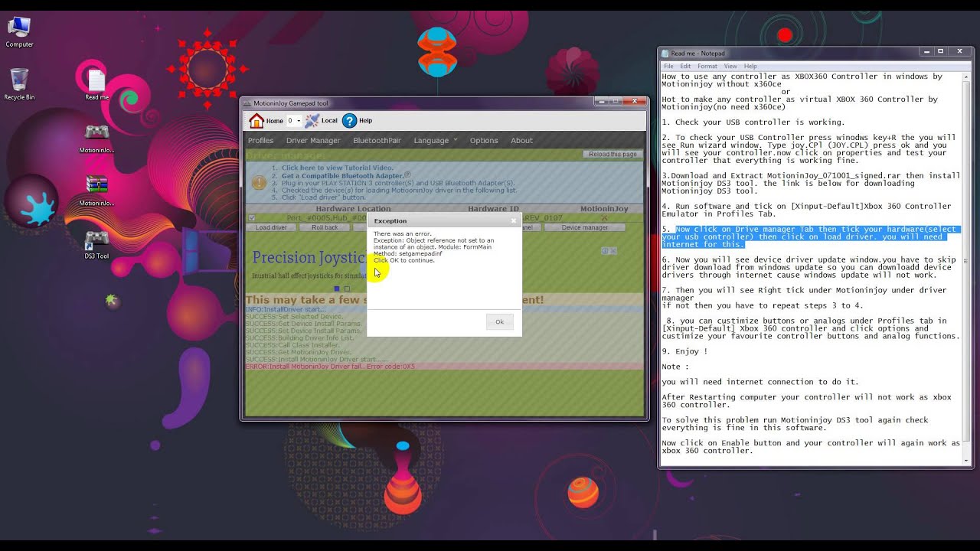Image resolution: width=980 pixels, height=551 pixels.
Task: Click 'SUCCESS:Building Driver Info List.' log line
Action: 299,337
